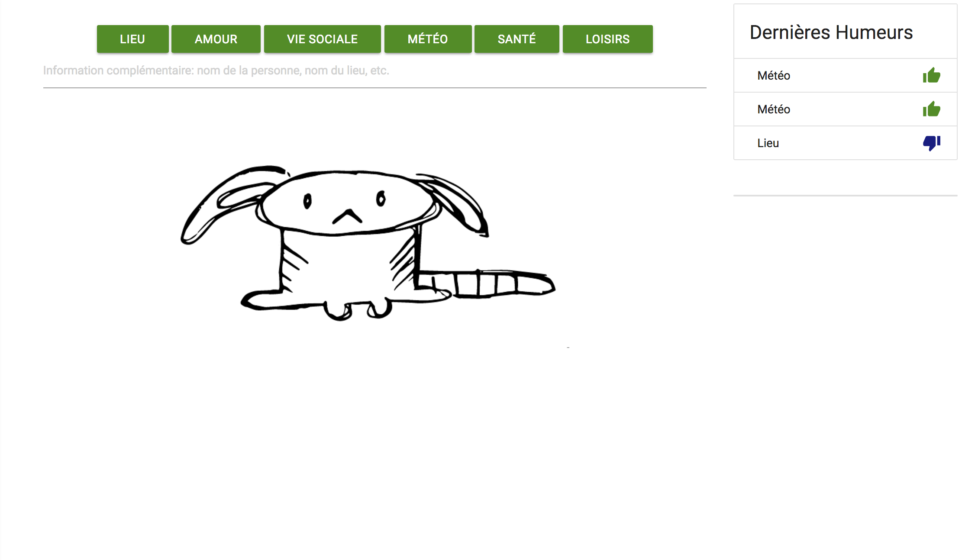
Task: Click the blue thumbs-down icon beside Lieu
Action: coord(931,143)
